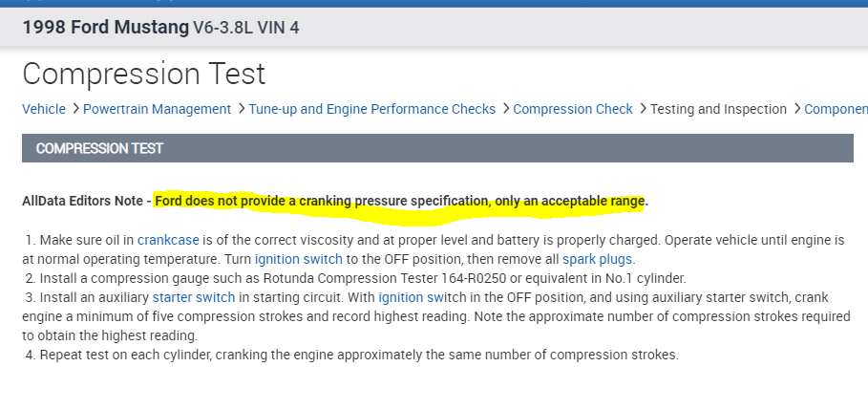868x410 pixels.
Task: Click the chevron arrow before Testing and Inspection
Action: coord(642,109)
